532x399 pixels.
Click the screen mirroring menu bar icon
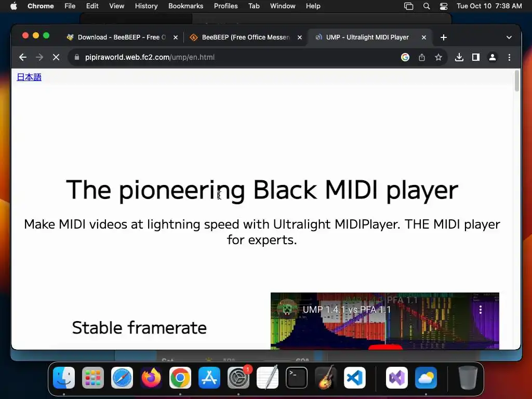click(408, 6)
